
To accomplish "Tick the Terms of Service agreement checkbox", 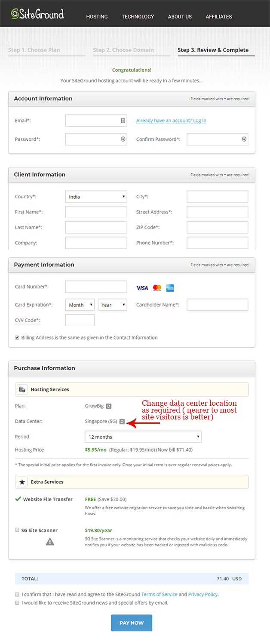I will (x=17, y=595).
